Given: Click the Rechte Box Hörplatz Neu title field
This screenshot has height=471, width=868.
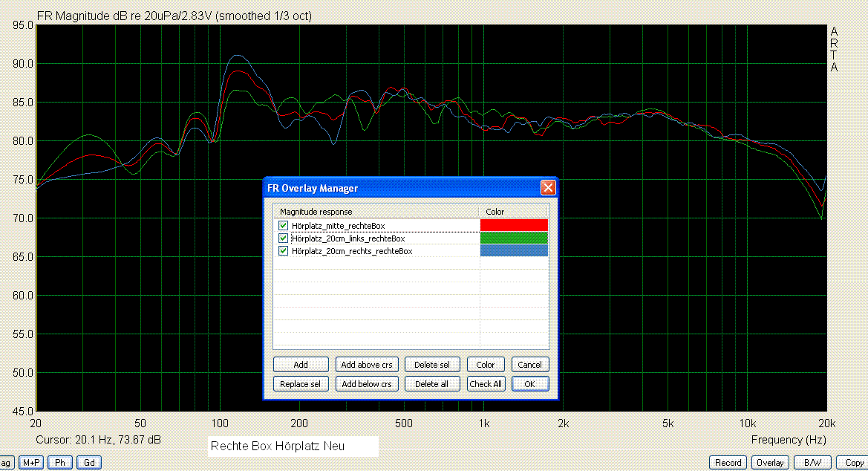Looking at the screenshot, I should pos(292,446).
